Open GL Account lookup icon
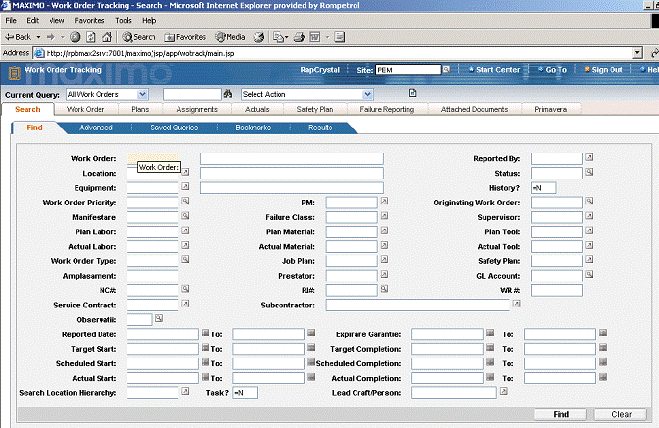This screenshot has height=428, width=659. pyautogui.click(x=589, y=275)
